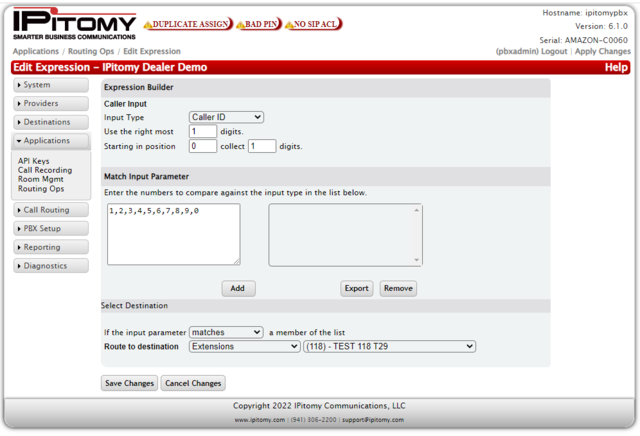Collapse the Applications sidebar section
Screen dimensions: 640x436
(x=51, y=141)
